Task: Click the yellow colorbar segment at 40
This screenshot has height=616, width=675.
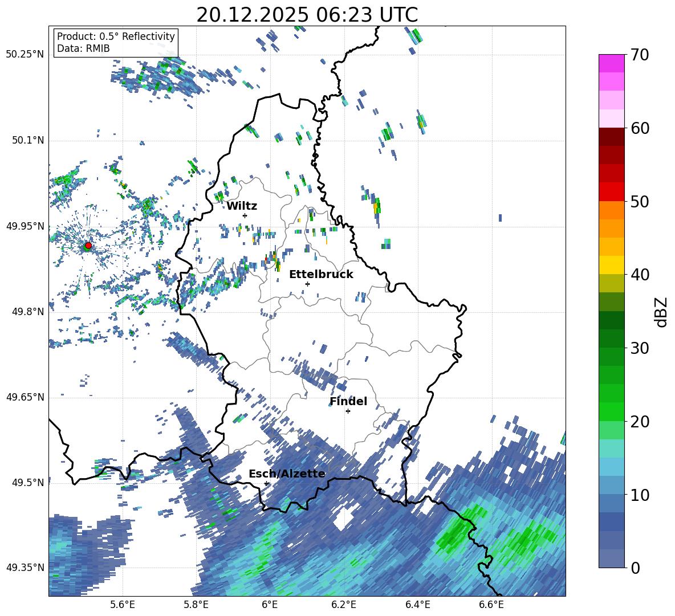Action: click(x=611, y=264)
